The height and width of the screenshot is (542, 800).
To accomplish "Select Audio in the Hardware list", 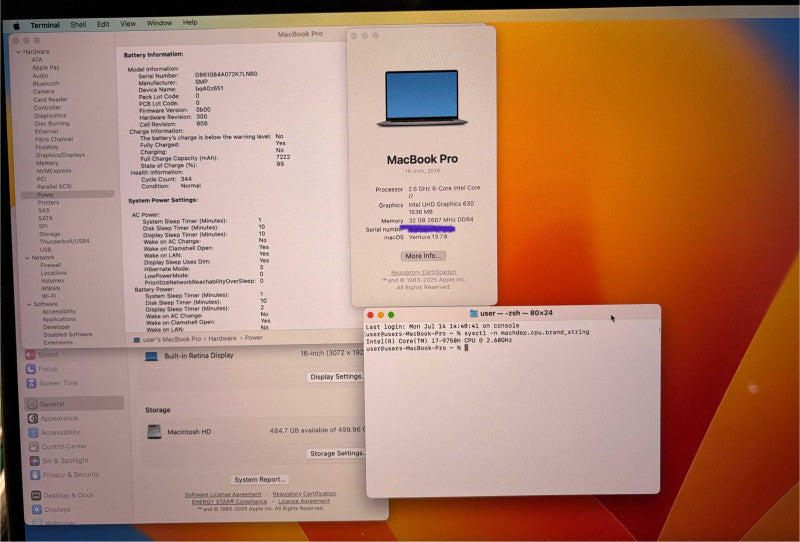I will click(40, 76).
